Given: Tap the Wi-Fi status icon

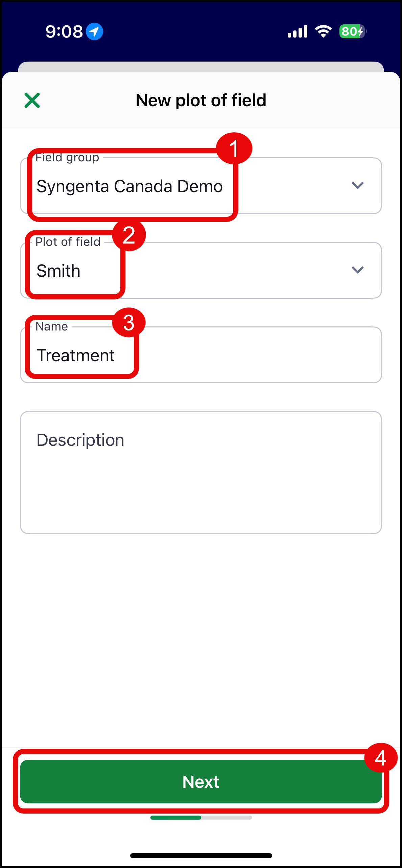Looking at the screenshot, I should (x=323, y=31).
